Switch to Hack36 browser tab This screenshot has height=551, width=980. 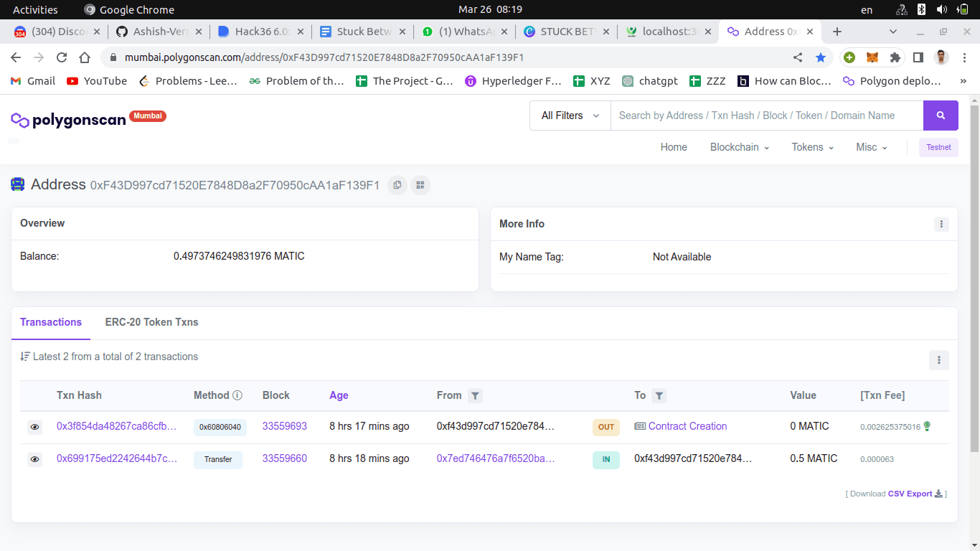(261, 32)
